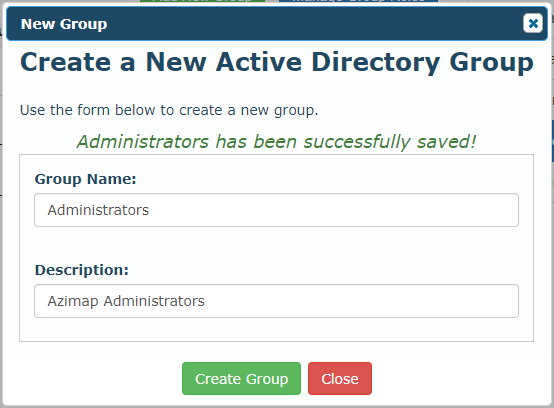Image resolution: width=554 pixels, height=408 pixels.
Task: Focus the Description input field
Action: coord(276,301)
